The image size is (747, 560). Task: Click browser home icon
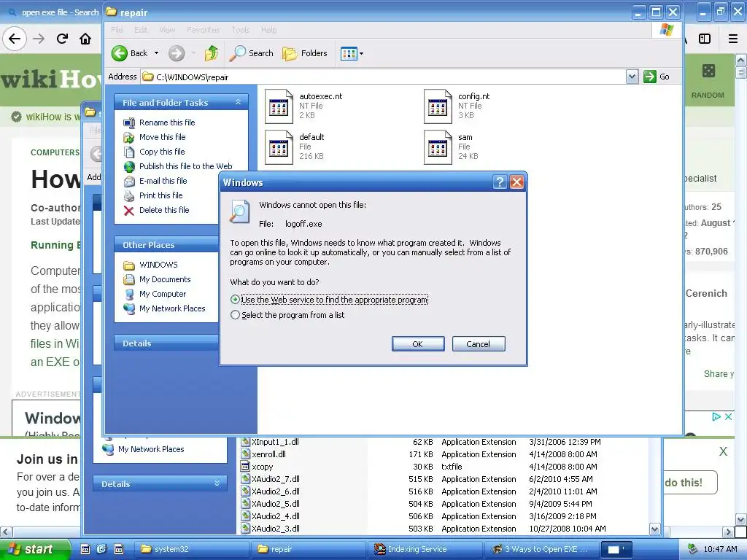coord(85,39)
